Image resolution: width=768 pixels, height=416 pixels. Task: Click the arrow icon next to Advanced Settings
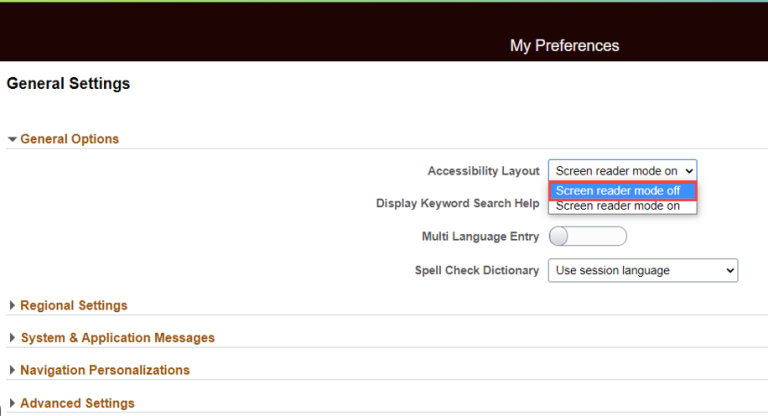pos(12,403)
